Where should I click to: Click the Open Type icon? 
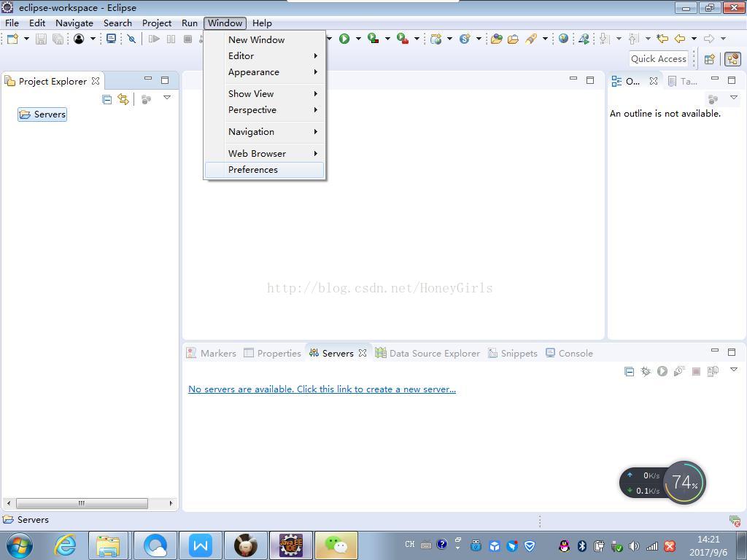tap(496, 39)
